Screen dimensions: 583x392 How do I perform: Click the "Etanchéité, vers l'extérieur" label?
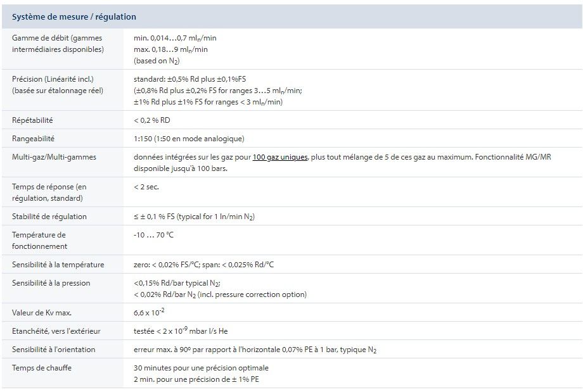tap(56, 331)
